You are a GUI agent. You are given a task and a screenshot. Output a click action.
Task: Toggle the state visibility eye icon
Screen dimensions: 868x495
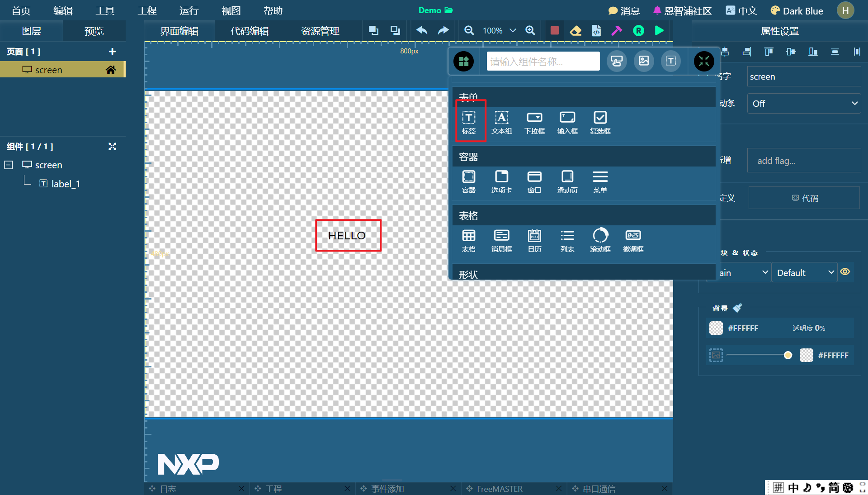(x=845, y=272)
